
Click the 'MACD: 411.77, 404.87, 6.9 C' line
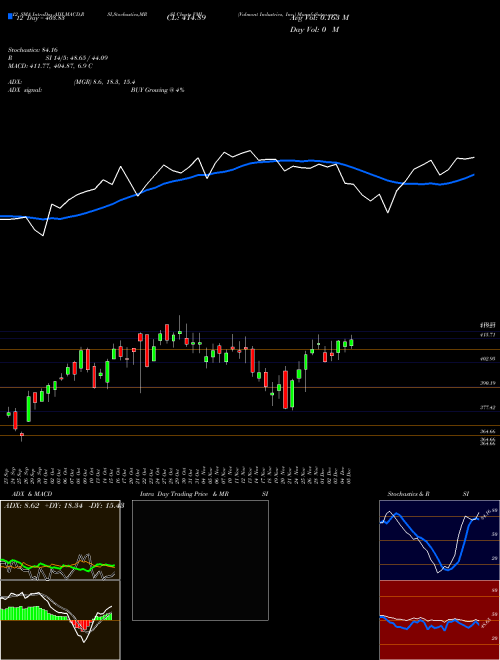(51, 66)
